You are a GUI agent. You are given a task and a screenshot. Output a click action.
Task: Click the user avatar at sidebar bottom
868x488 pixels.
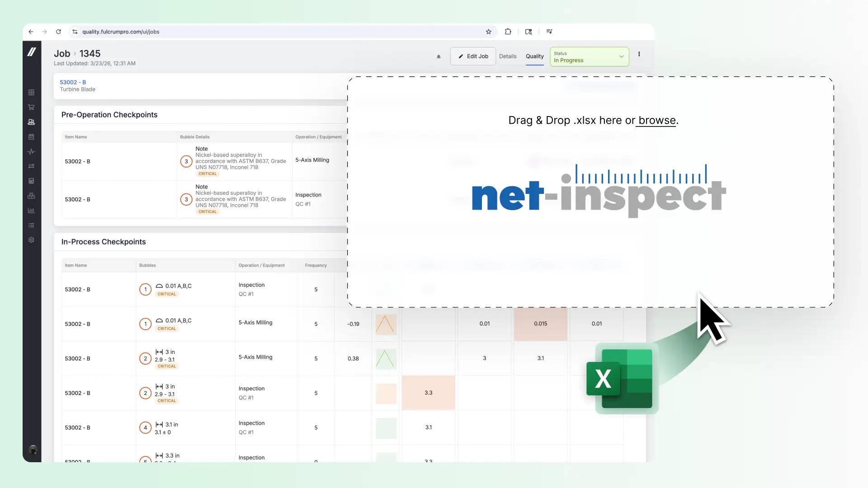[x=32, y=450]
